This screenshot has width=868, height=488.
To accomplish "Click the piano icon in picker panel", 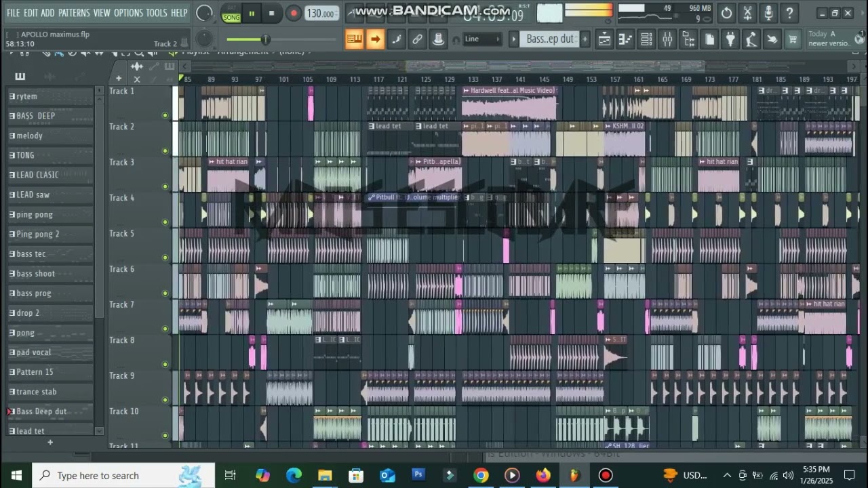I will [20, 76].
